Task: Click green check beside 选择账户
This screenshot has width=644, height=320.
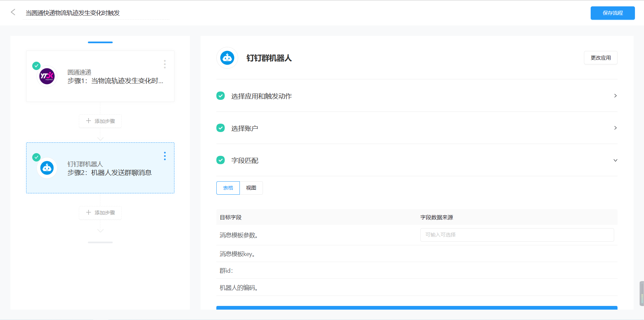Action: pos(221,128)
